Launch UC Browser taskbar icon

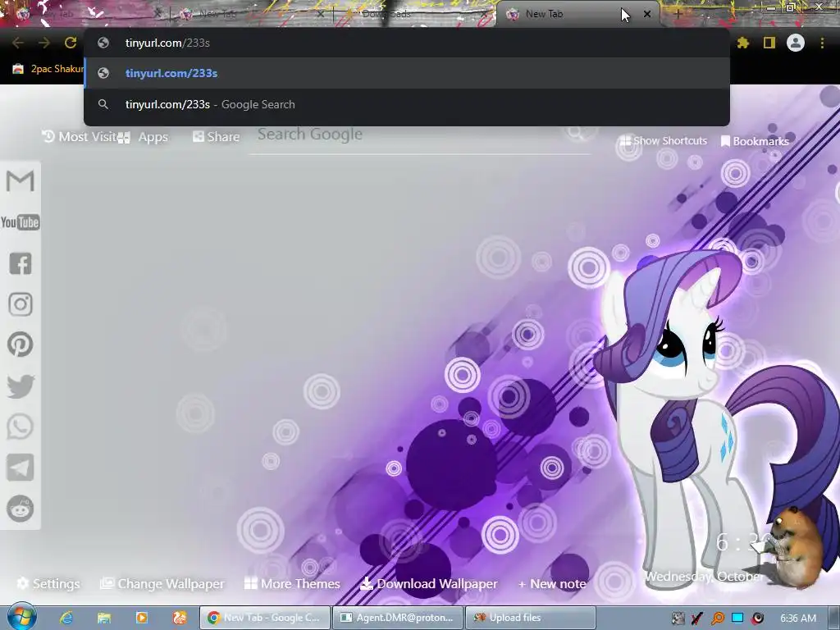click(x=180, y=618)
